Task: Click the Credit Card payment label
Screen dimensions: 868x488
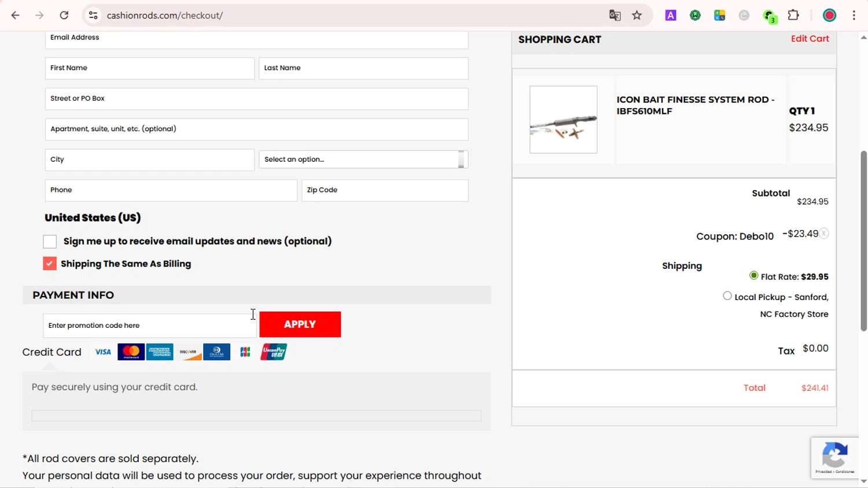Action: pyautogui.click(x=52, y=352)
